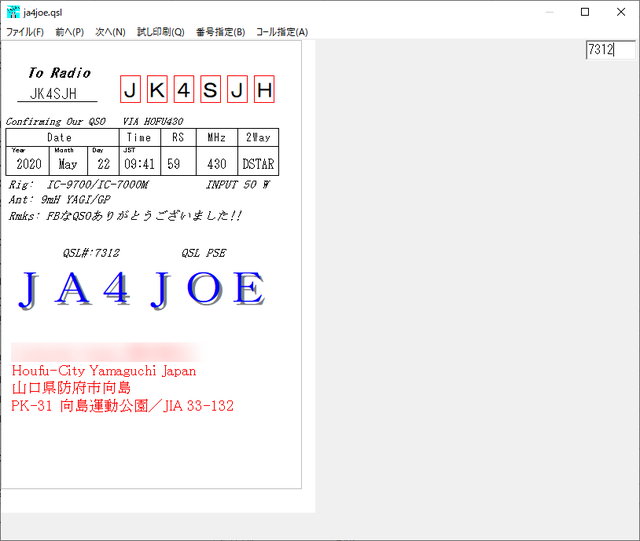Click the 山口県防府市向島 address line

coord(71,388)
